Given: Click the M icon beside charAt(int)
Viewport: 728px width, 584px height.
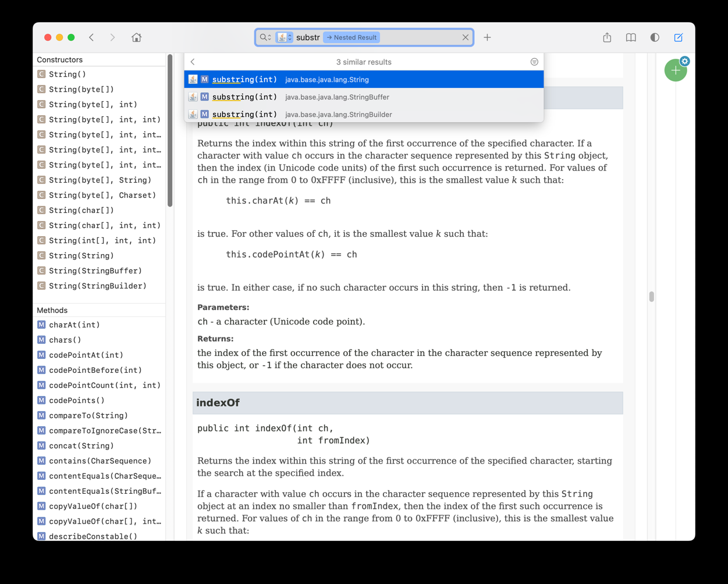Looking at the screenshot, I should (x=41, y=325).
